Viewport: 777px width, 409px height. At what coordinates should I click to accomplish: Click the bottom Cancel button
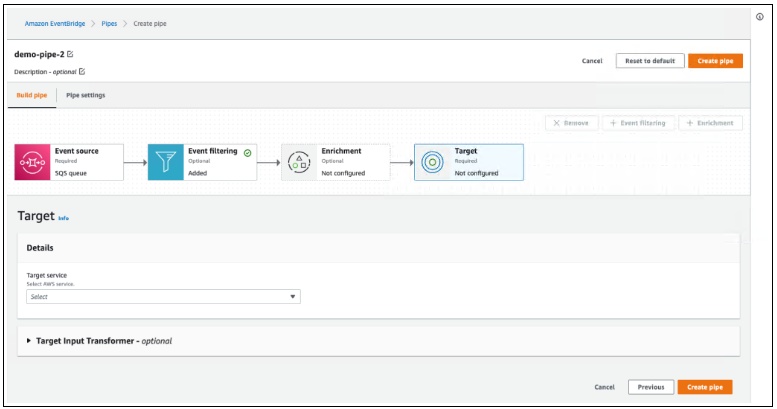(x=604, y=387)
